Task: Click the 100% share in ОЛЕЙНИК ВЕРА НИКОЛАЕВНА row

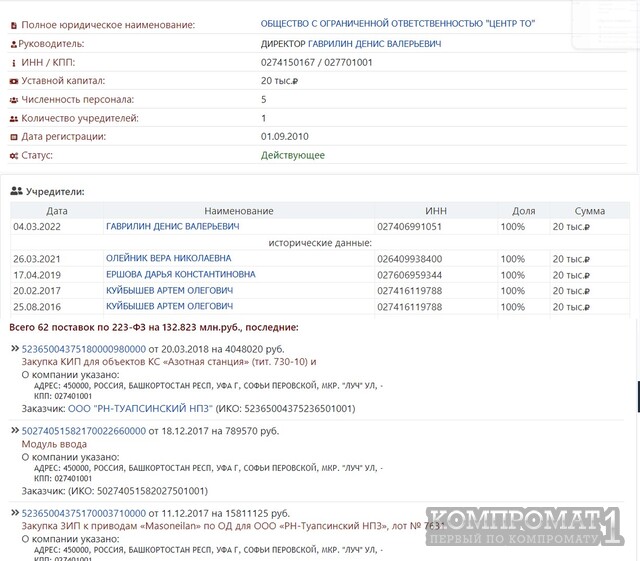Action: coord(513,259)
